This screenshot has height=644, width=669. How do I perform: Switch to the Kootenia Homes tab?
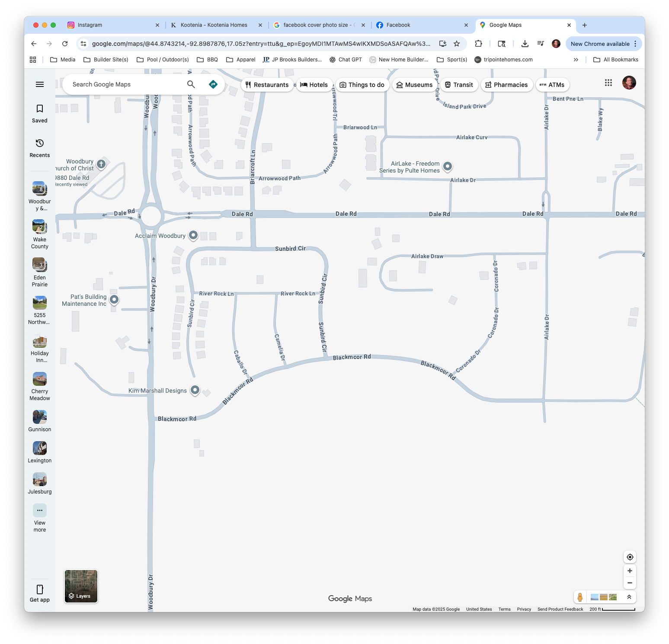[214, 25]
